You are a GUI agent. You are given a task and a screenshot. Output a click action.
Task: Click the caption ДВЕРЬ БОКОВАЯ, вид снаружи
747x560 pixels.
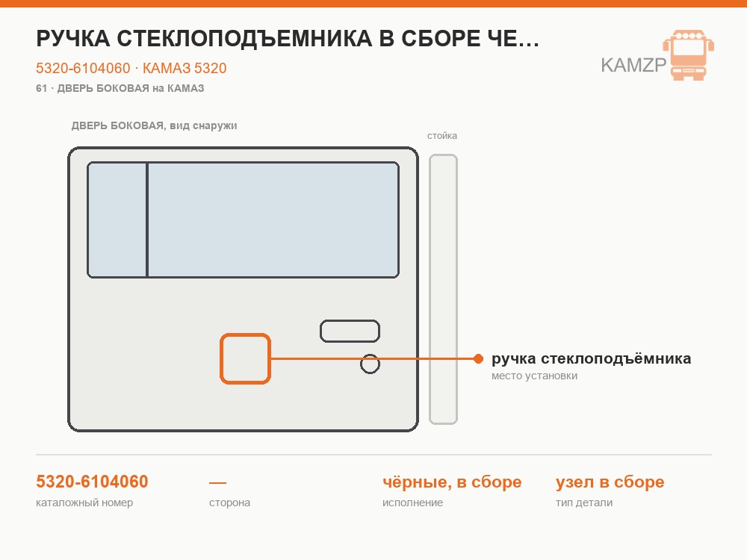(154, 125)
